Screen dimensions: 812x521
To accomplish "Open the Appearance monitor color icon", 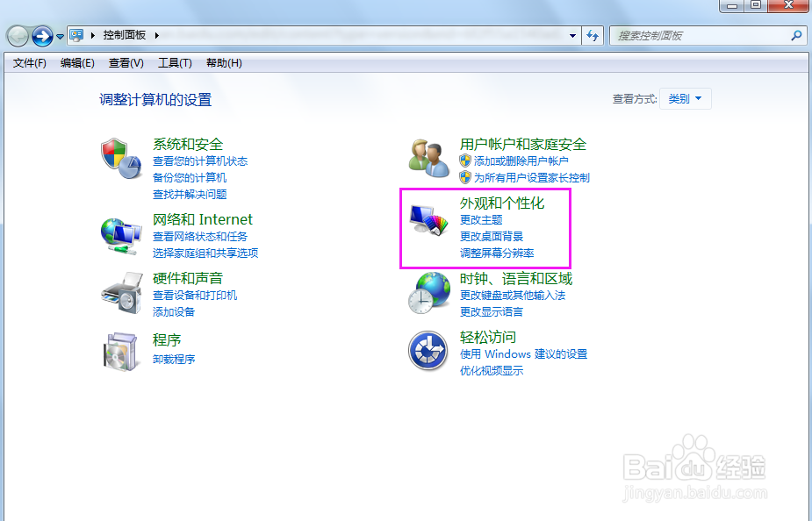I will click(x=428, y=220).
